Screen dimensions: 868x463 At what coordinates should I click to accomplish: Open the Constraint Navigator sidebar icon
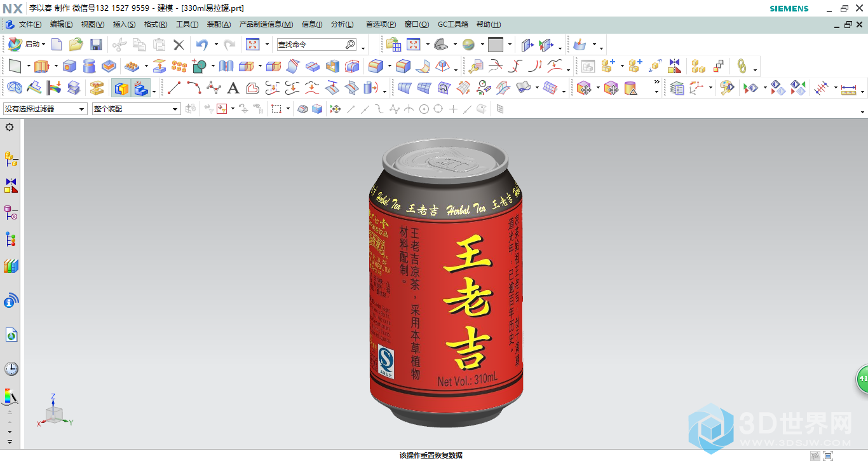[x=11, y=186]
